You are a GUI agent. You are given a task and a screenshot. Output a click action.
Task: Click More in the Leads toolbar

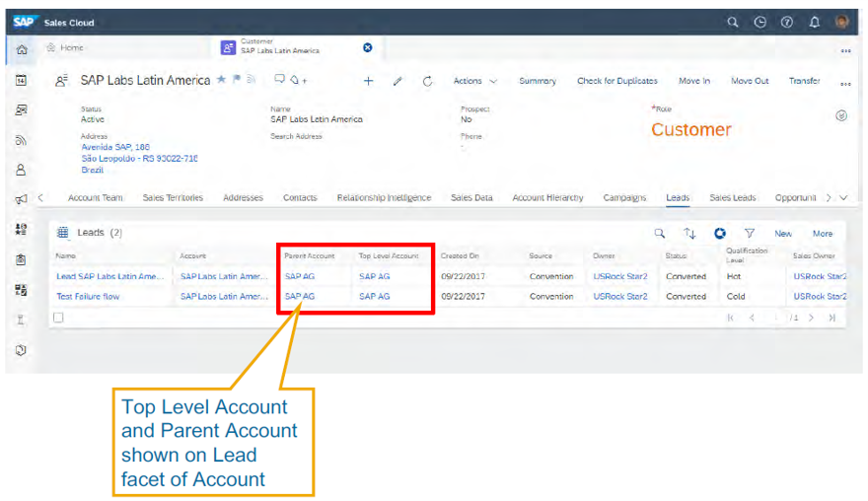pyautogui.click(x=822, y=234)
